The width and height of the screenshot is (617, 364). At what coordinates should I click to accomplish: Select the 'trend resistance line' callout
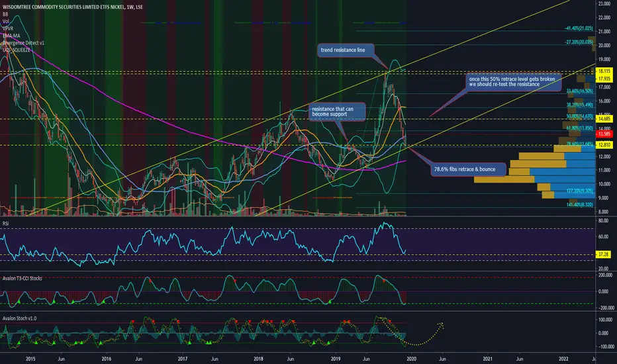[345, 50]
